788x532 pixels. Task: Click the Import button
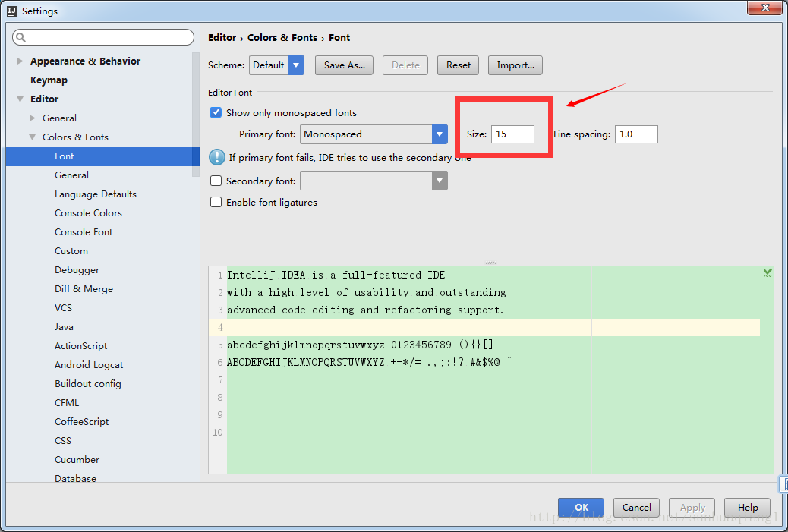click(515, 65)
